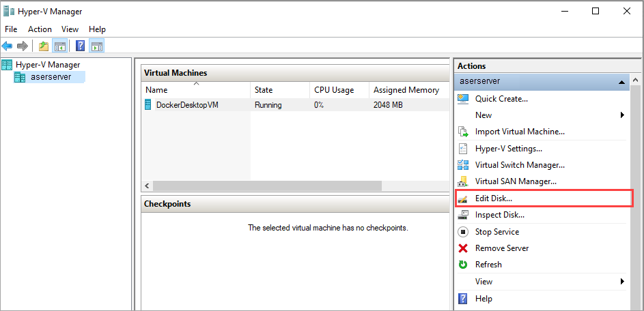Click the Up one level folder icon

pos(44,46)
